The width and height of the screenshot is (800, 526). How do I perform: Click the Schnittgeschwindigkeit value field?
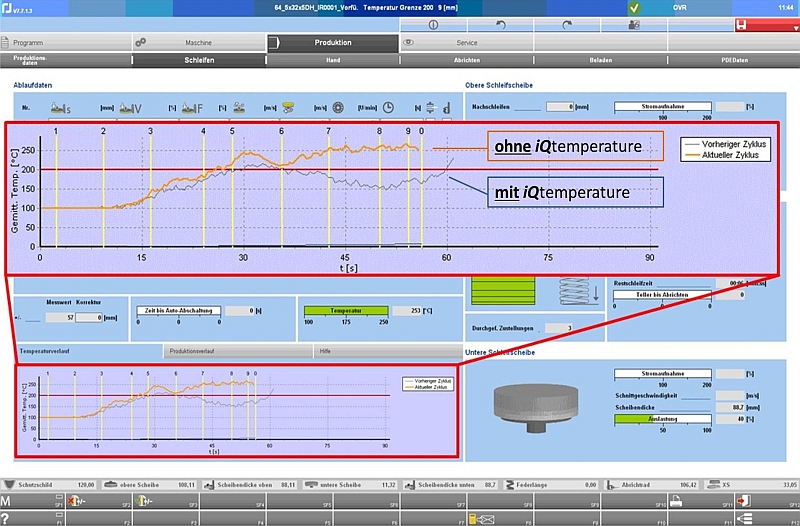click(x=730, y=396)
